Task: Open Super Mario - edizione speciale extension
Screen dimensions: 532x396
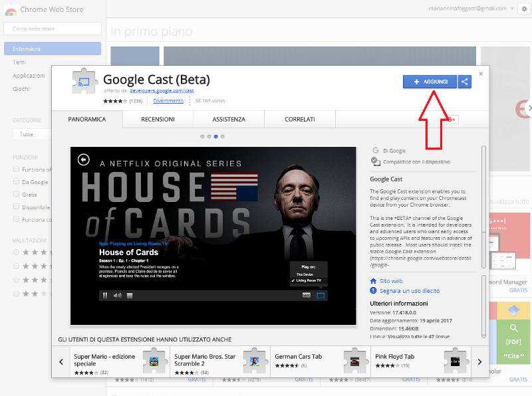Action: pyautogui.click(x=104, y=359)
